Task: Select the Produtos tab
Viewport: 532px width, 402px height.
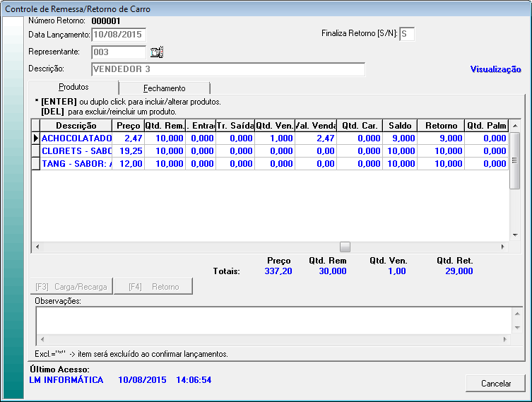Action: tap(73, 87)
